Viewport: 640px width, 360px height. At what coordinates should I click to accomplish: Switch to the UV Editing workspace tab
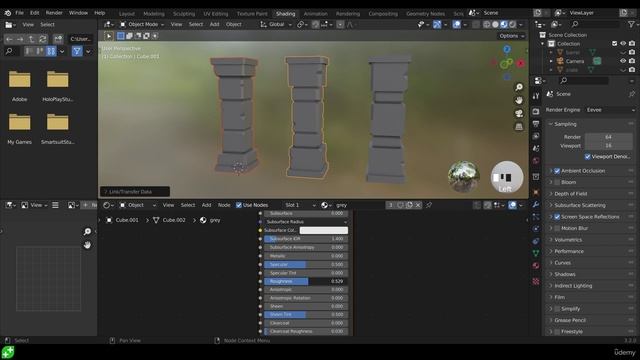[216, 13]
